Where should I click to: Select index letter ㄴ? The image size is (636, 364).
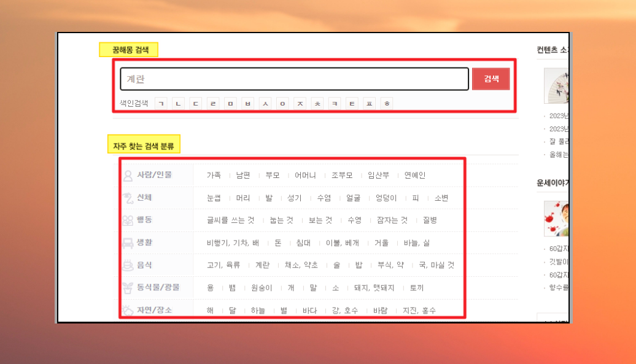pos(179,103)
